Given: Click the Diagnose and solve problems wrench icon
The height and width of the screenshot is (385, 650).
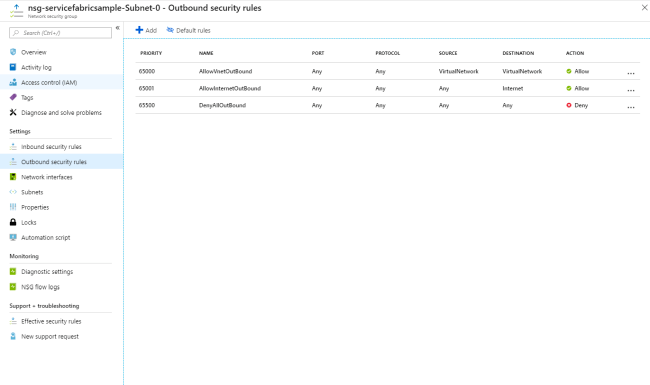Looking at the screenshot, I should (13, 112).
